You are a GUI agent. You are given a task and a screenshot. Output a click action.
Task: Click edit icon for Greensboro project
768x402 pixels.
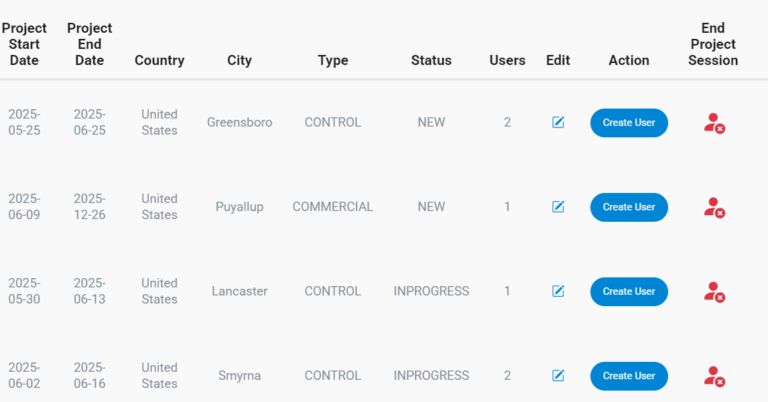click(558, 122)
